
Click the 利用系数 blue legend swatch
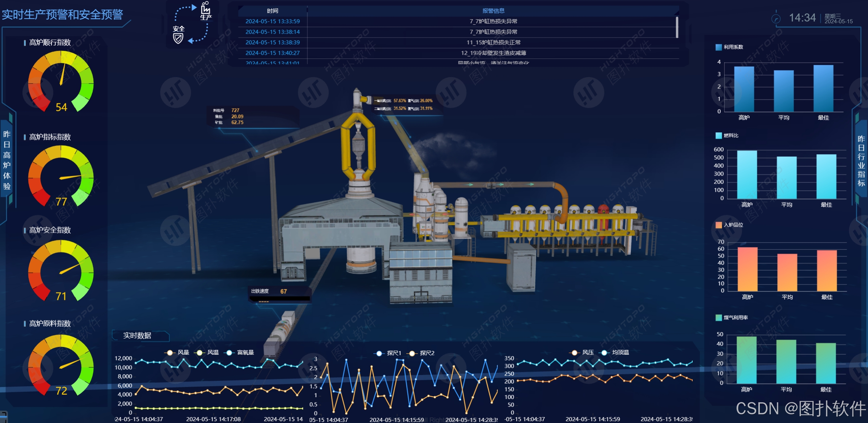[718, 47]
